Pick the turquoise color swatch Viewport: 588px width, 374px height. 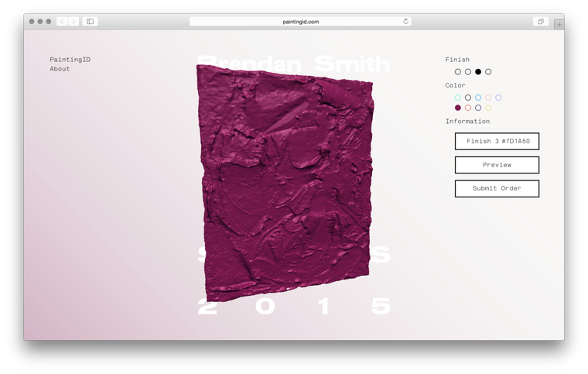(x=458, y=98)
